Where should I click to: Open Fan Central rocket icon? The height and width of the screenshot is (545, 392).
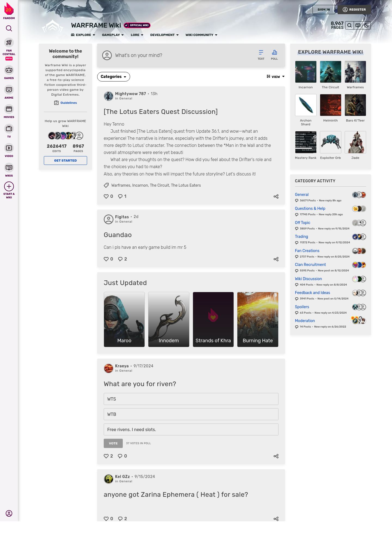point(9,43)
